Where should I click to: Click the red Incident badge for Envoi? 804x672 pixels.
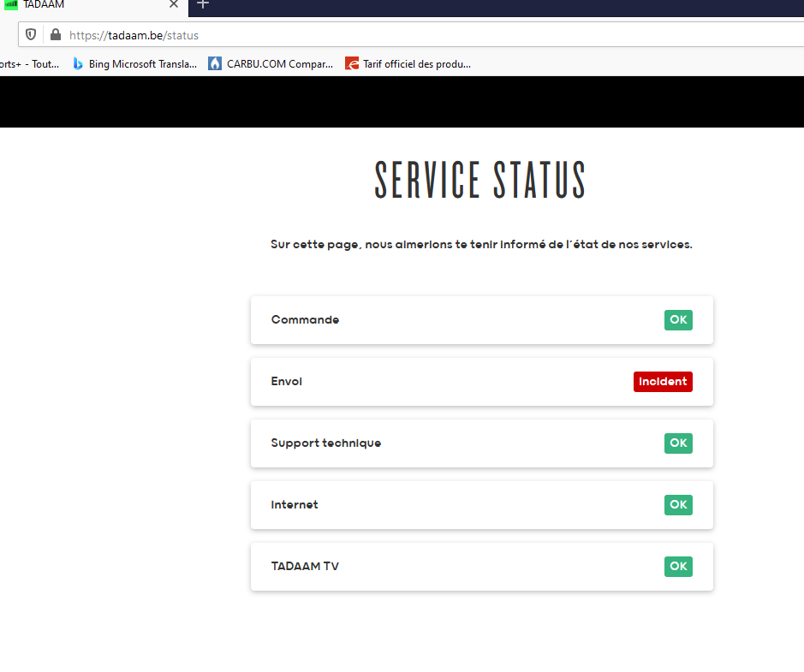click(663, 382)
